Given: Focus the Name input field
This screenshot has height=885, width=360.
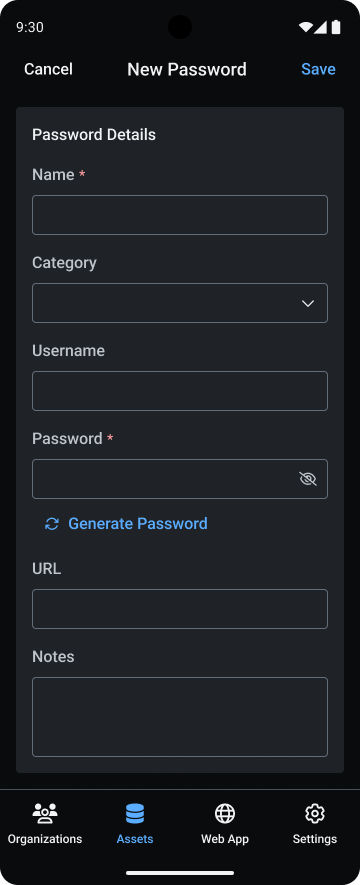Looking at the screenshot, I should pyautogui.click(x=180, y=215).
